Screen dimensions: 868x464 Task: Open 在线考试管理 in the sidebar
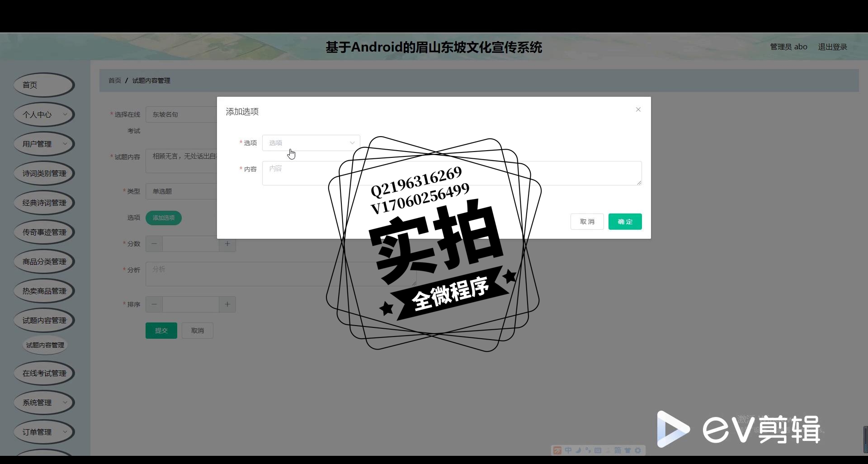coord(44,373)
